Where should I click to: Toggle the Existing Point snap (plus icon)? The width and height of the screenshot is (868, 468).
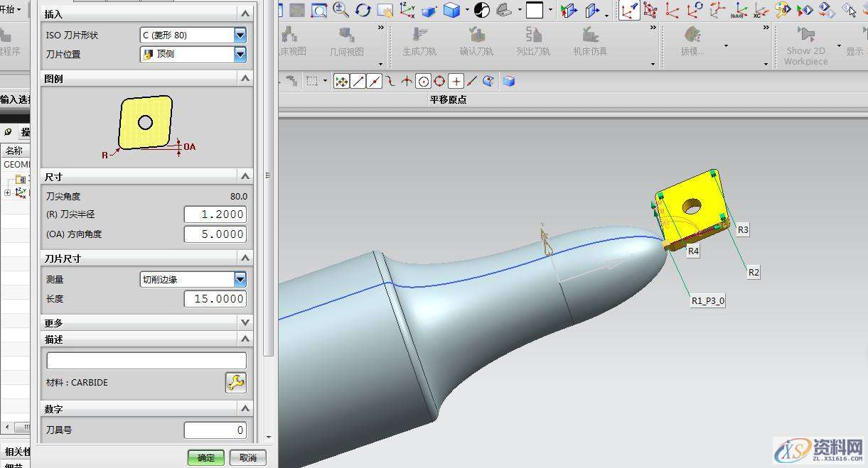pyautogui.click(x=456, y=82)
